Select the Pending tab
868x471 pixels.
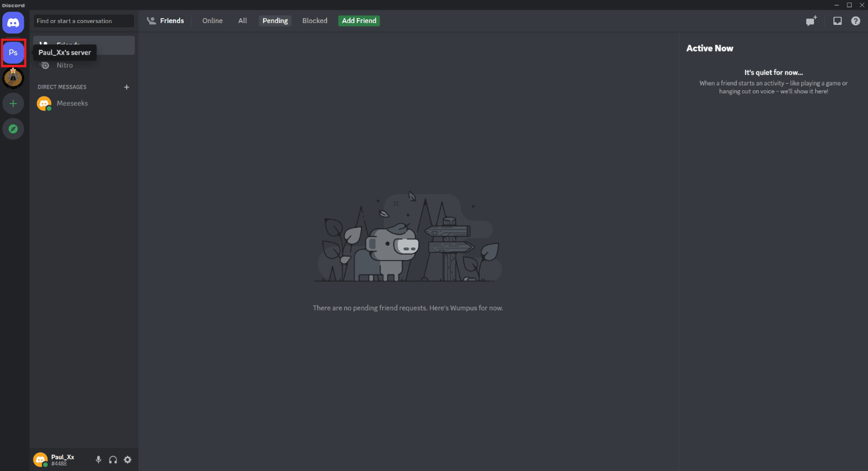click(275, 21)
